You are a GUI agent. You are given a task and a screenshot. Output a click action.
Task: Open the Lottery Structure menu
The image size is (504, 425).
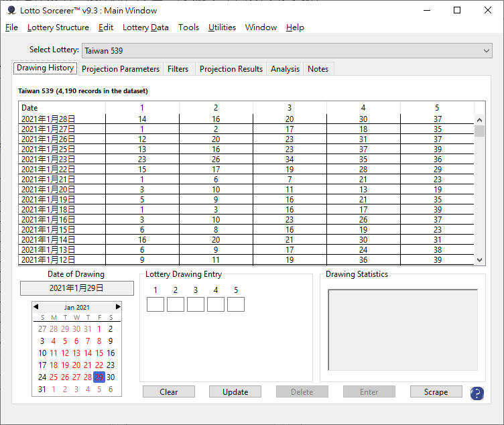[x=58, y=27]
